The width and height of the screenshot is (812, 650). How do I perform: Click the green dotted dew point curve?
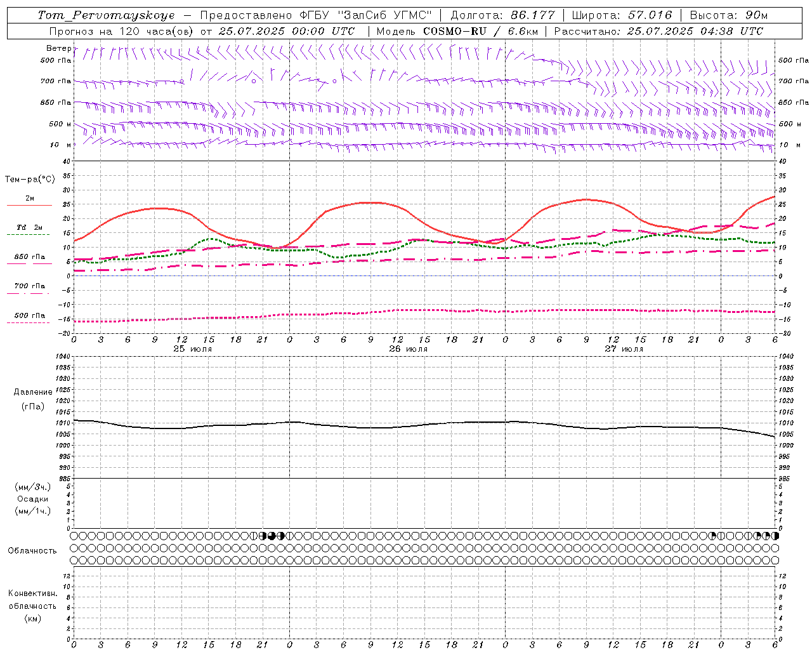tap(425, 241)
